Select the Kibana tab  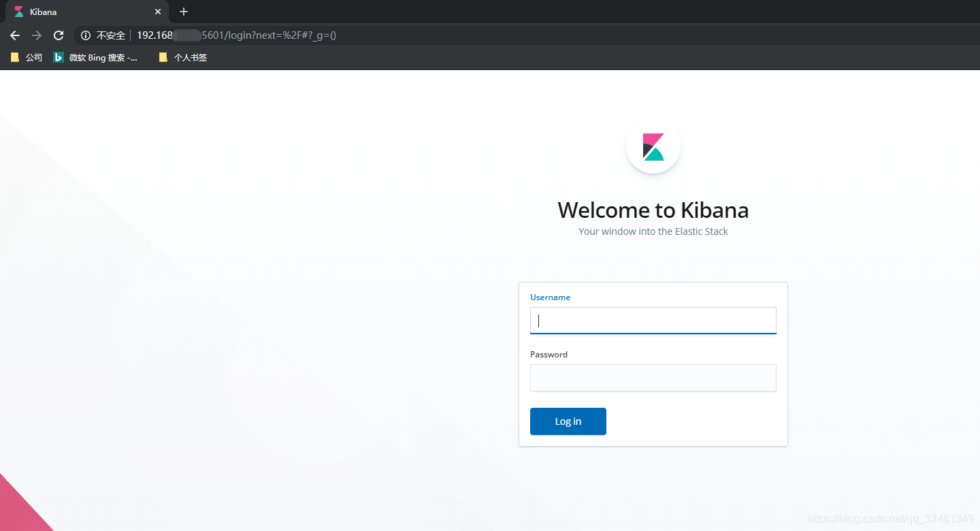86,12
